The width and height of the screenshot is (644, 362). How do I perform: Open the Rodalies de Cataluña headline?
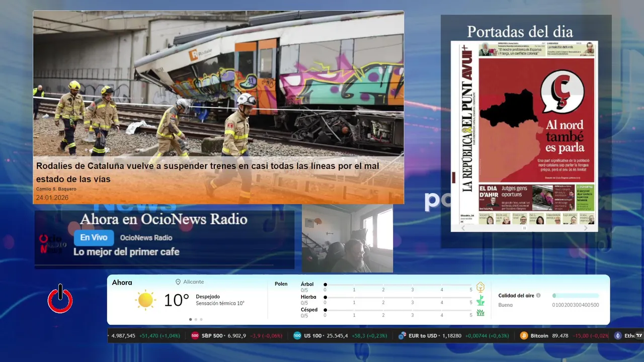207,172
